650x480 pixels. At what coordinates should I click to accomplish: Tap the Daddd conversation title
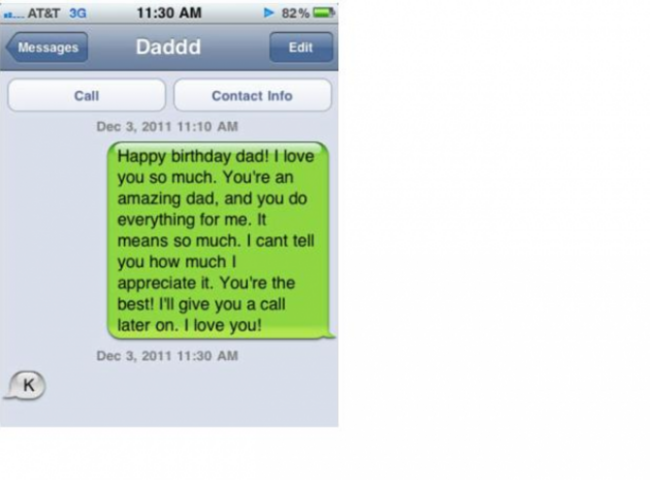coord(168,47)
